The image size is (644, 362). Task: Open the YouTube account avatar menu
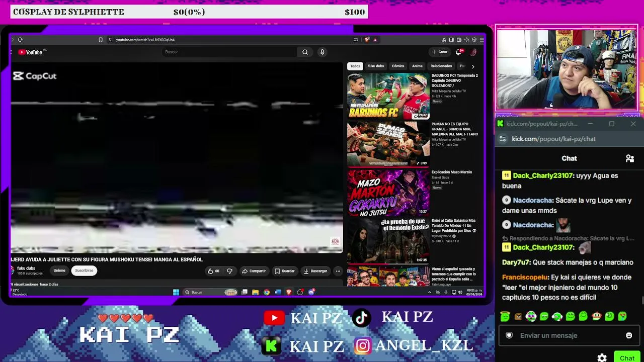pos(473,52)
